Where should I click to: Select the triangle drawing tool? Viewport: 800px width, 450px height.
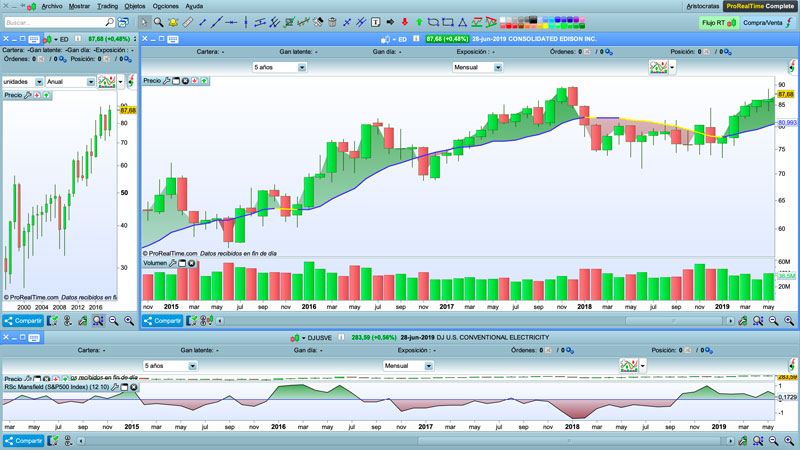[x=462, y=22]
